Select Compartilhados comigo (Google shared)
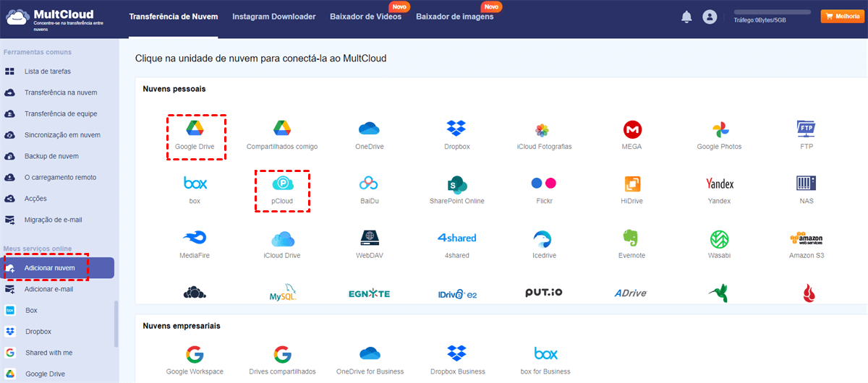Viewport: 868px width, 383px height. (282, 134)
